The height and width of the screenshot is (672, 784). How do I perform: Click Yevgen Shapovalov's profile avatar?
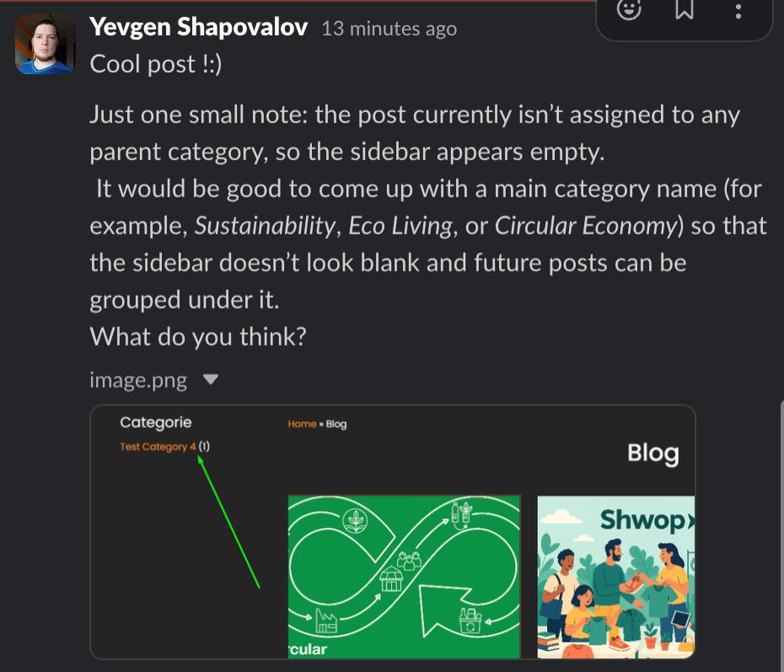pyautogui.click(x=44, y=45)
